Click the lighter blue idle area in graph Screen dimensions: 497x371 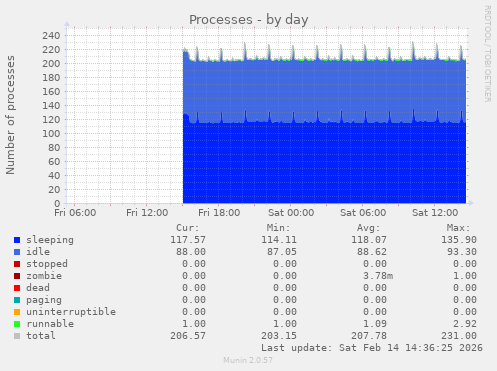point(324,90)
